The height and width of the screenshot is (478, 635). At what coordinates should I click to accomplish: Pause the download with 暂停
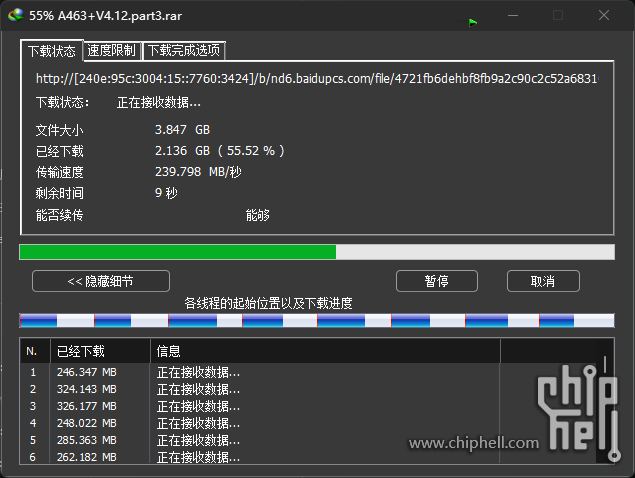pyautogui.click(x=437, y=281)
